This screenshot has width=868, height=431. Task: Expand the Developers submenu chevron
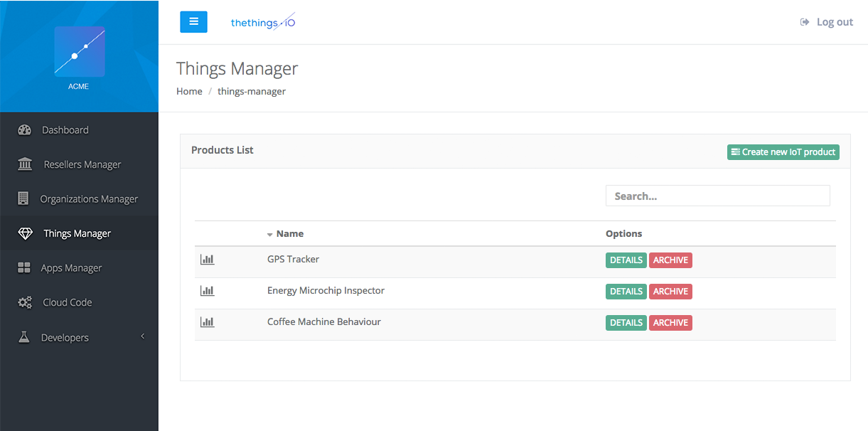point(142,336)
